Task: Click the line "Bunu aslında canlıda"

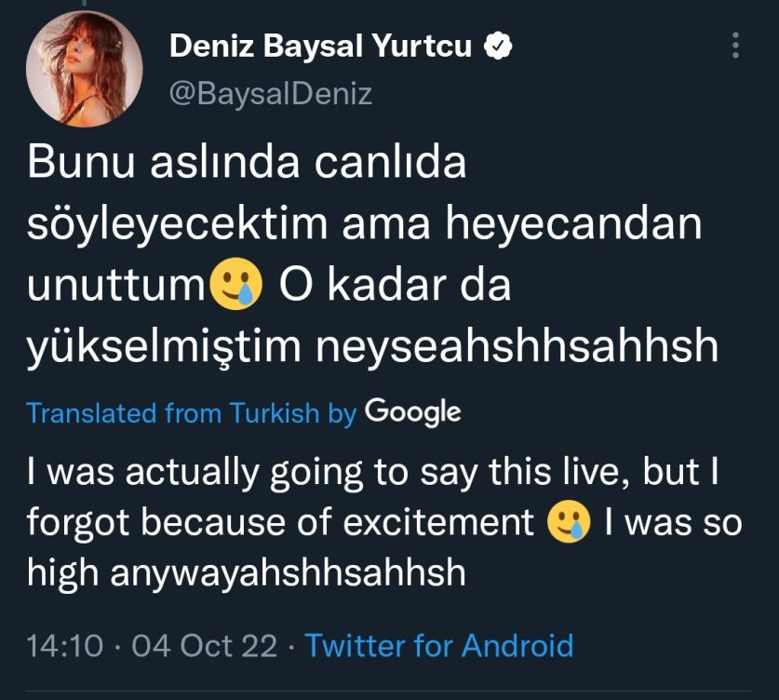Action: 247,164
